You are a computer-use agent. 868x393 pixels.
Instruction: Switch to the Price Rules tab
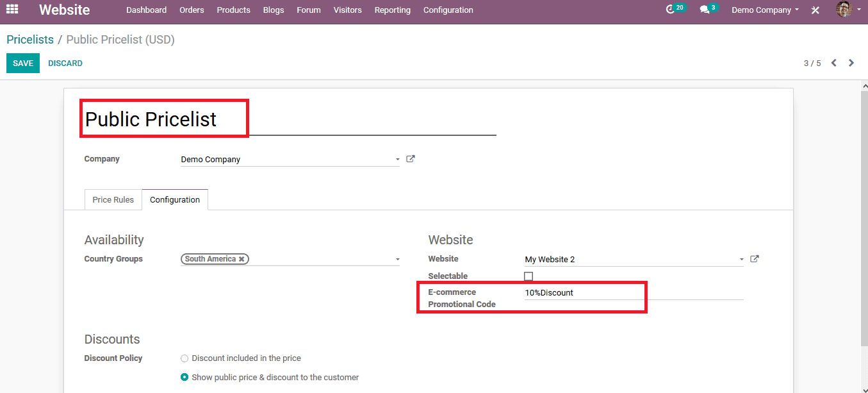click(x=113, y=199)
